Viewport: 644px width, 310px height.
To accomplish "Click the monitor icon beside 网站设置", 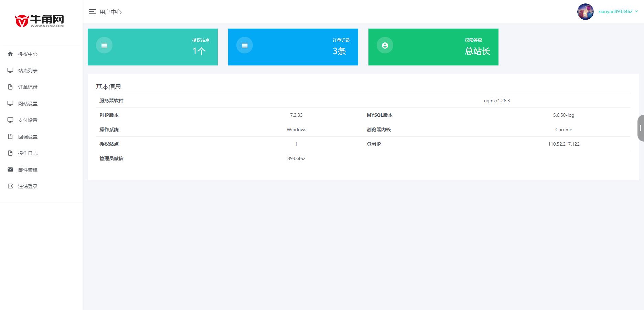I will [10, 103].
